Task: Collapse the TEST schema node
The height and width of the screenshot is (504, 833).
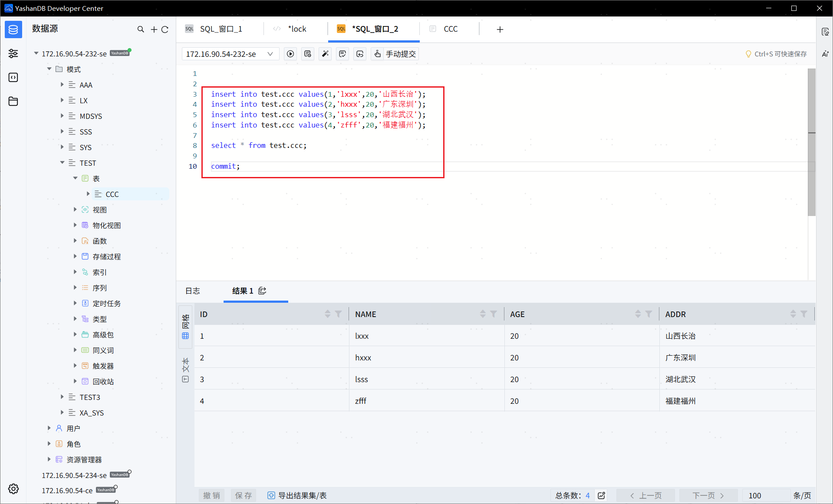Action: (62, 163)
